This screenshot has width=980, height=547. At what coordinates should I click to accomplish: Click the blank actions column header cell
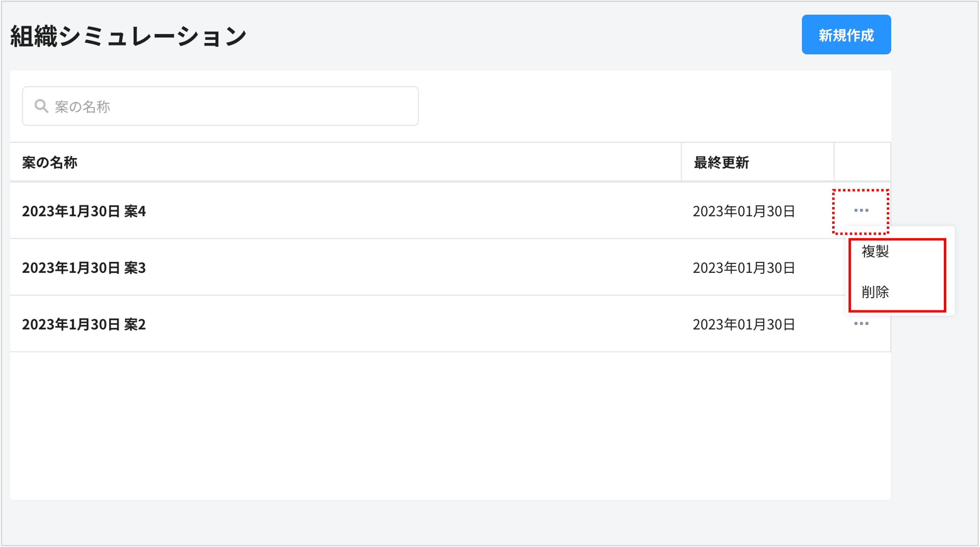(x=862, y=162)
